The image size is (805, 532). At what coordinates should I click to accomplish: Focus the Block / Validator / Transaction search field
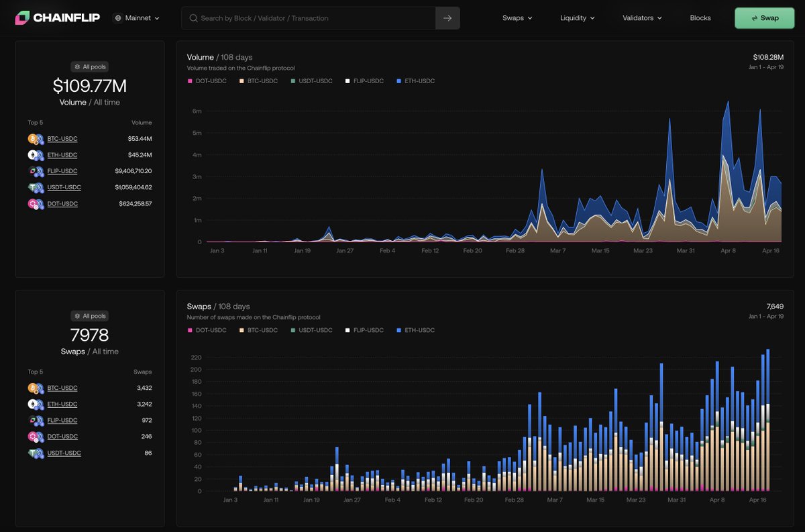309,18
